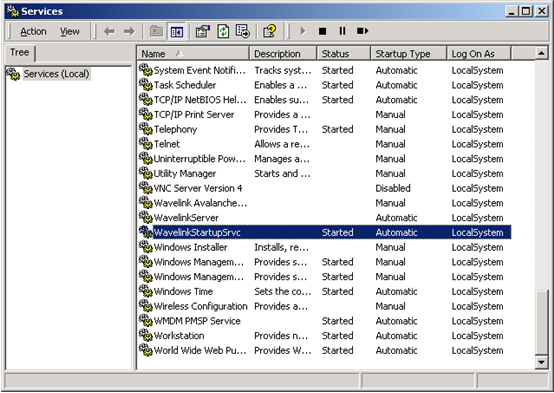
Task: Click the Services title bar app icon
Action: tap(13, 11)
